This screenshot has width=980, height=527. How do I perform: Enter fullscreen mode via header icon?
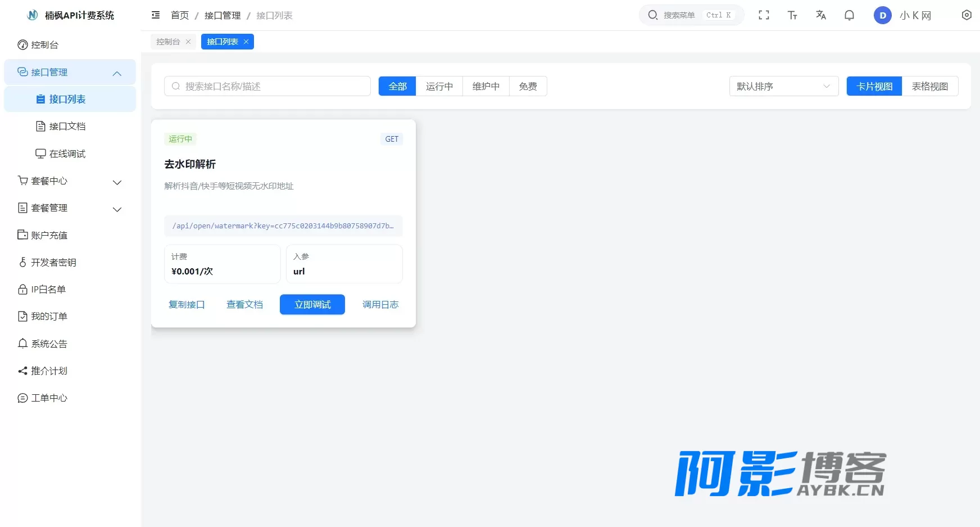click(x=764, y=15)
